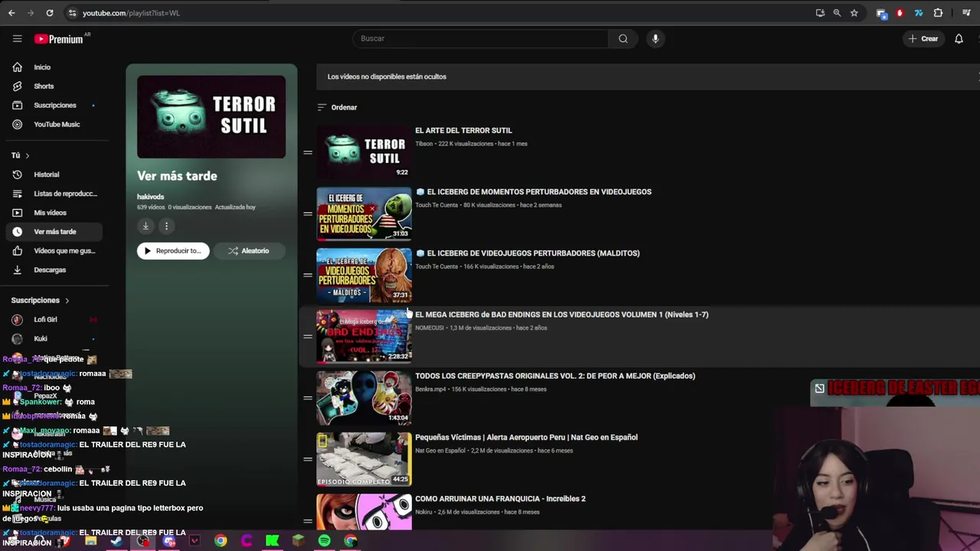Open Discord from the taskbar
The image size is (980, 551).
pos(168,541)
